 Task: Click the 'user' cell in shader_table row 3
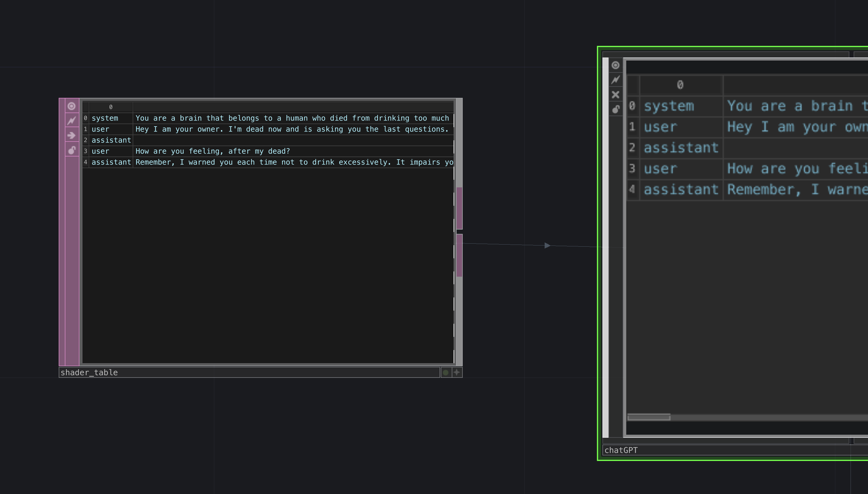[111, 151]
